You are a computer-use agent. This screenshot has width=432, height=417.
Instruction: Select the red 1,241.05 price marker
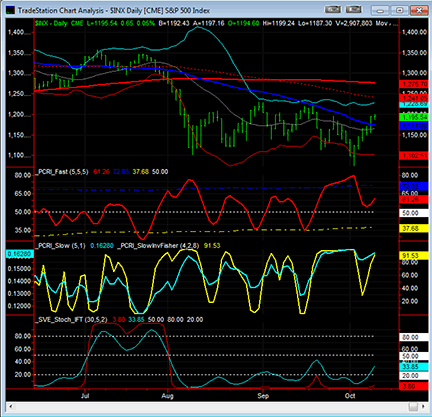pyautogui.click(x=414, y=98)
